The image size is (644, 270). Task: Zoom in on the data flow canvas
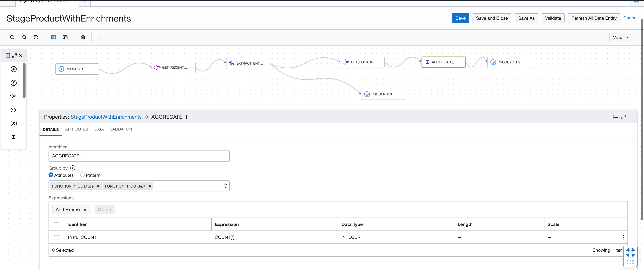(x=12, y=37)
